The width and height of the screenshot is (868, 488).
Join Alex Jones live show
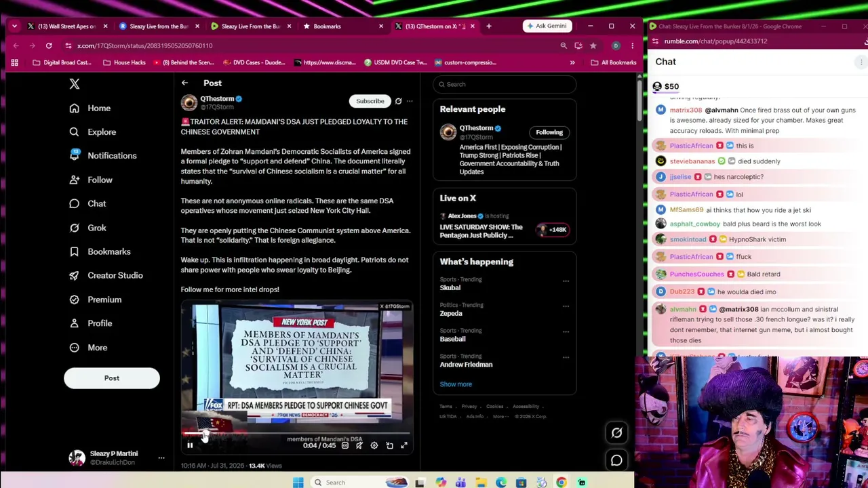[505, 227]
